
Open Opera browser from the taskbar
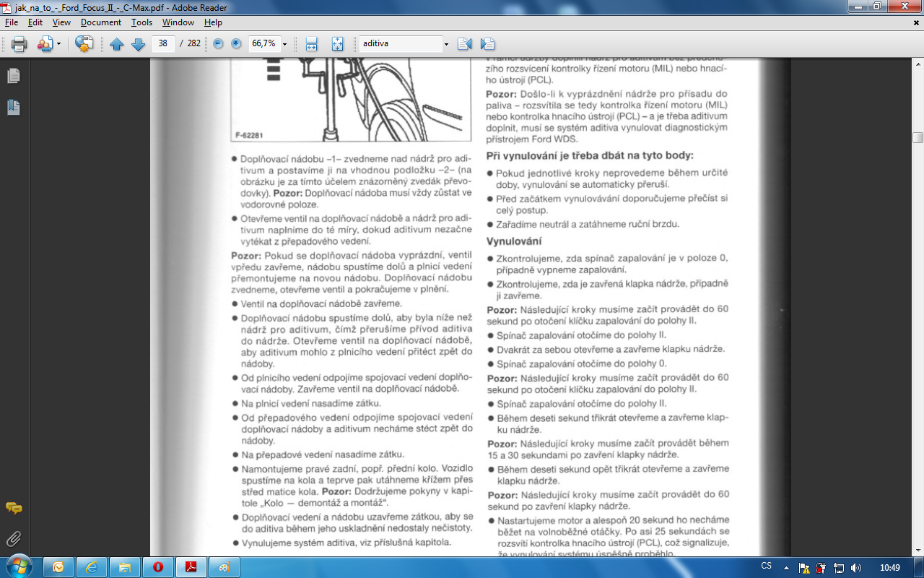tap(157, 567)
